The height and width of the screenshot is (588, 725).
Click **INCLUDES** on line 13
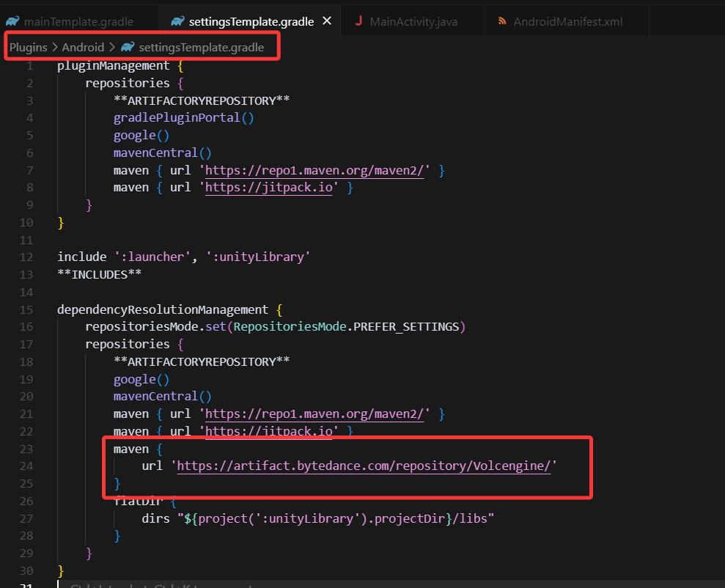100,275
